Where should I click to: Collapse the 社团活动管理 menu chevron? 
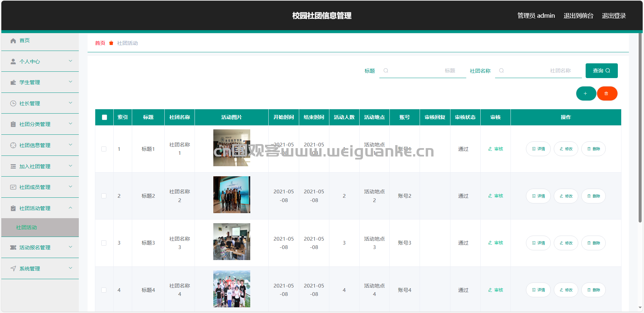(70, 208)
